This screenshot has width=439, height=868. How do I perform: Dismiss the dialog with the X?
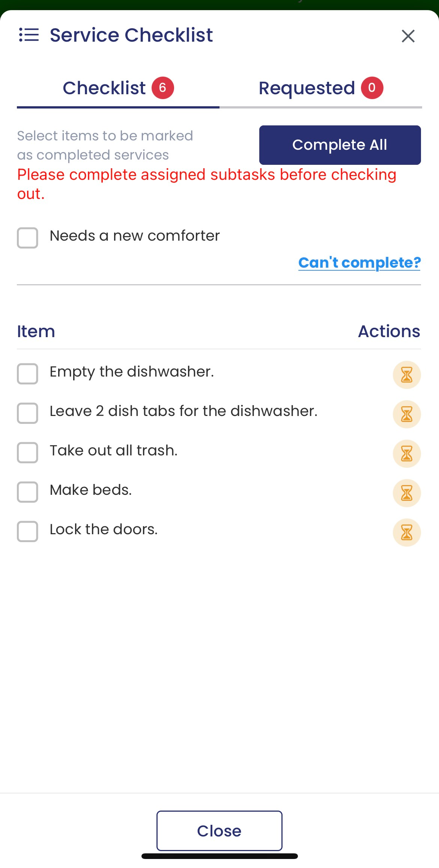408,36
